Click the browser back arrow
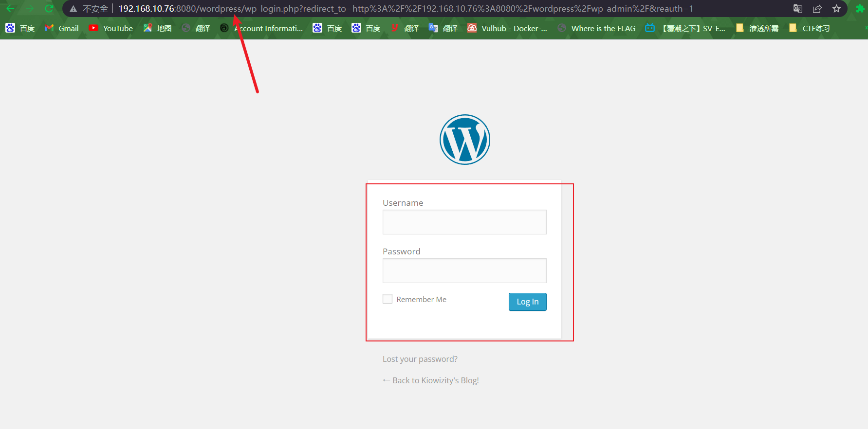 [10, 8]
